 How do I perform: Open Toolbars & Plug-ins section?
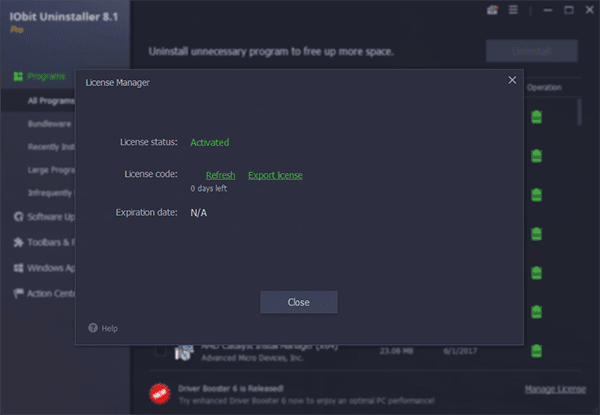[x=44, y=242]
